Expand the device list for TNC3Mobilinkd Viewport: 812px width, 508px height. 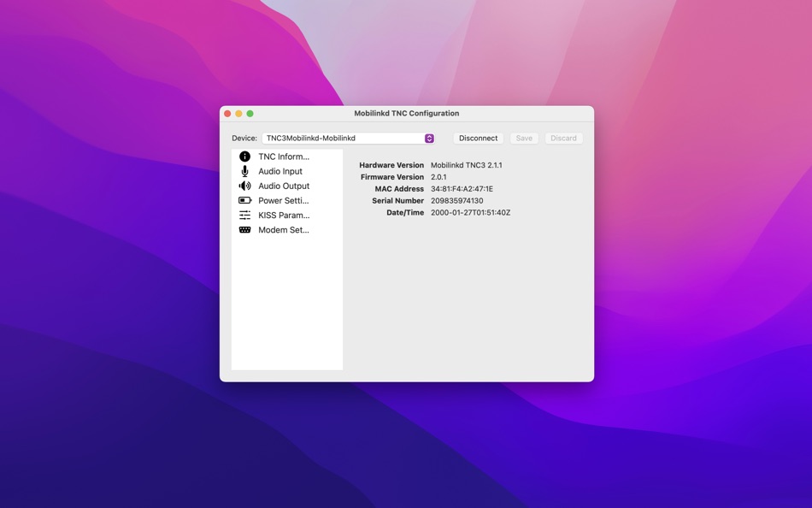click(x=429, y=138)
